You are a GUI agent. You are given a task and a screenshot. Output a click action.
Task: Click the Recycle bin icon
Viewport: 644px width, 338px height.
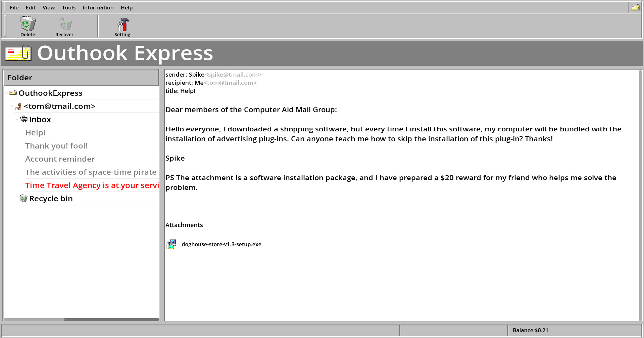click(23, 198)
